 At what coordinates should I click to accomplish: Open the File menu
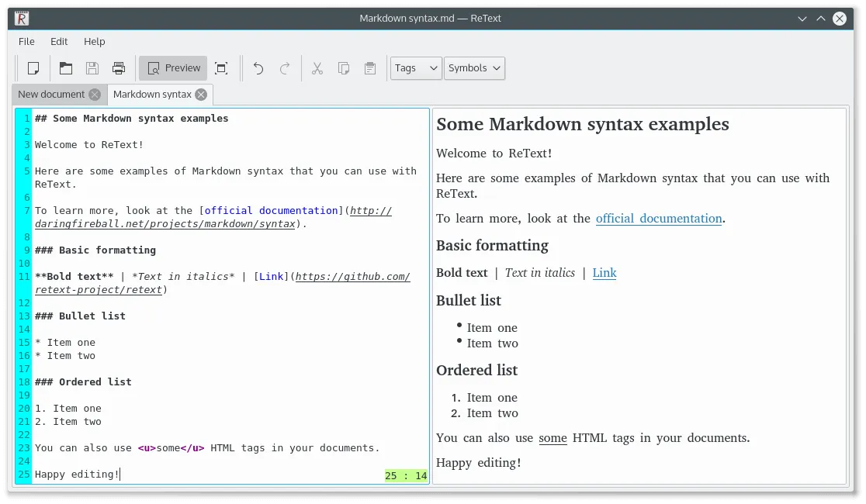(x=26, y=42)
